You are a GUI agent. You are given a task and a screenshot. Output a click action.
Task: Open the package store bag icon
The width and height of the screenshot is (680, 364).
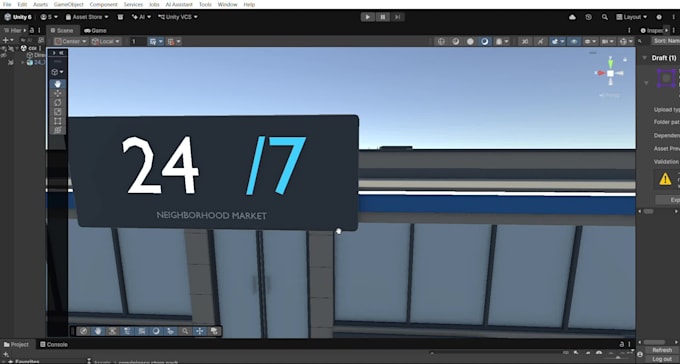coord(121,17)
